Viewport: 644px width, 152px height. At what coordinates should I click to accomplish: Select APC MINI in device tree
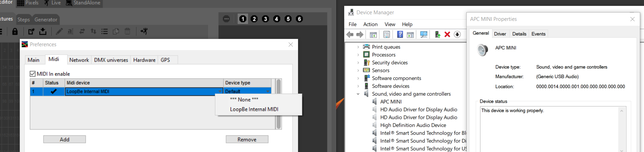coord(391,102)
